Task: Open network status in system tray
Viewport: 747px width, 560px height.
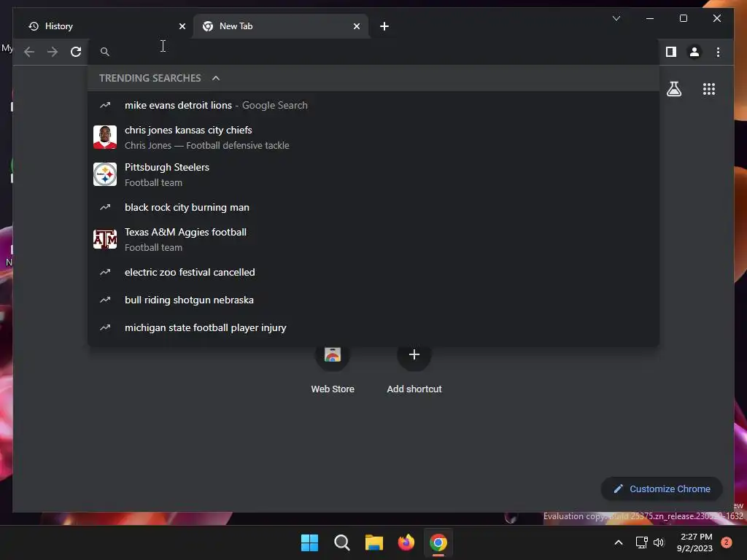Action: point(642,542)
